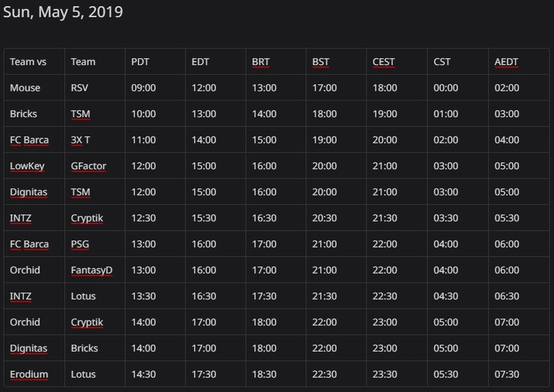Click the Sun, May 5, 2019 heading
The width and height of the screenshot is (554, 392).
click(x=63, y=12)
